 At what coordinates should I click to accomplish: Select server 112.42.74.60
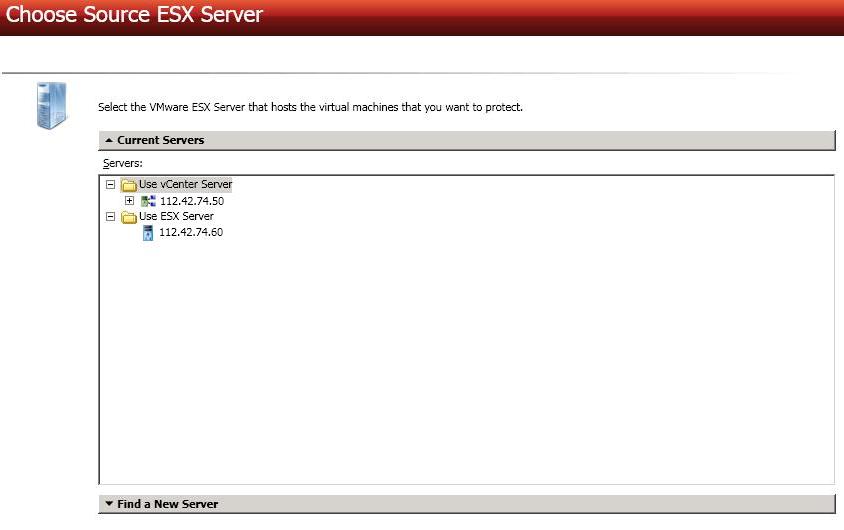point(191,232)
